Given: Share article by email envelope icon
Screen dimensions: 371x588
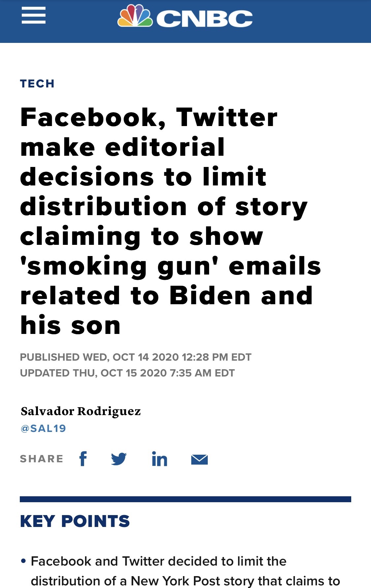Looking at the screenshot, I should click(x=199, y=459).
